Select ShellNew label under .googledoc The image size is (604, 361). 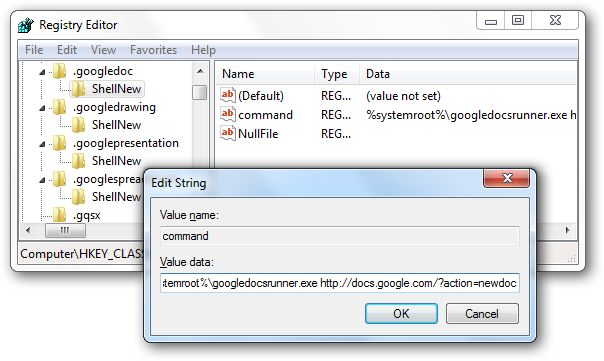click(x=116, y=89)
